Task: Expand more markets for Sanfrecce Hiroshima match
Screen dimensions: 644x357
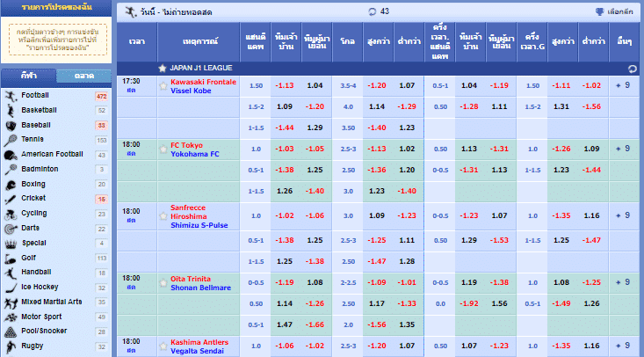Action: (623, 215)
